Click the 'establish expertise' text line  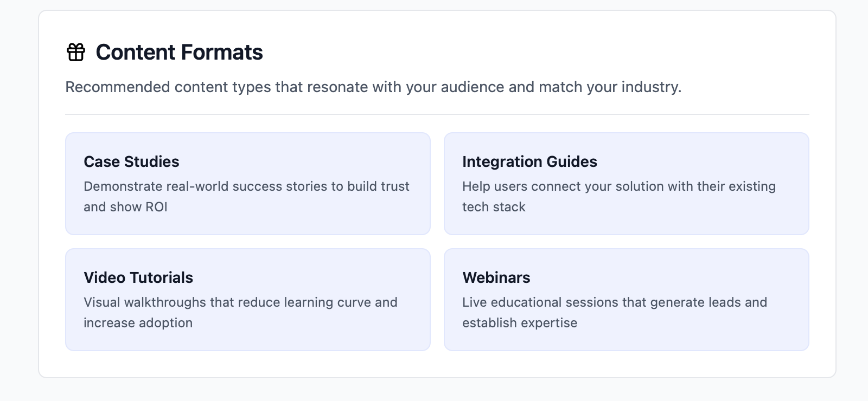pyautogui.click(x=519, y=323)
